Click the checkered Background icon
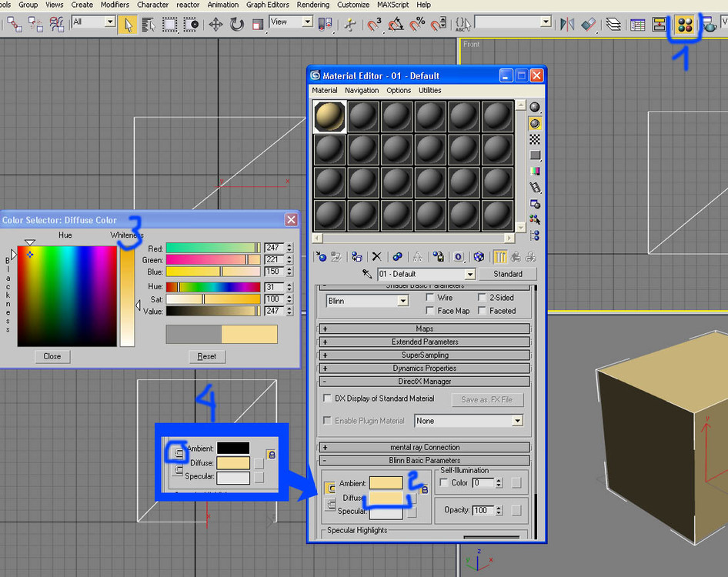This screenshot has height=577, width=728. coord(535,139)
